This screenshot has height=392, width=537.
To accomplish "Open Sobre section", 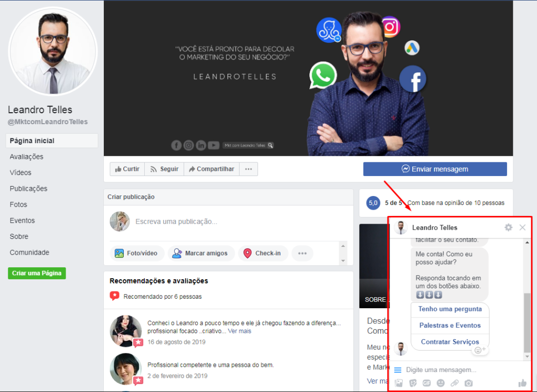I will (x=19, y=236).
